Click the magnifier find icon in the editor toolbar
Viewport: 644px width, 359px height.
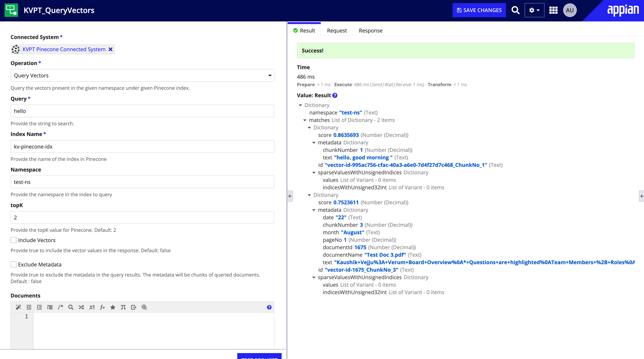tap(71, 307)
